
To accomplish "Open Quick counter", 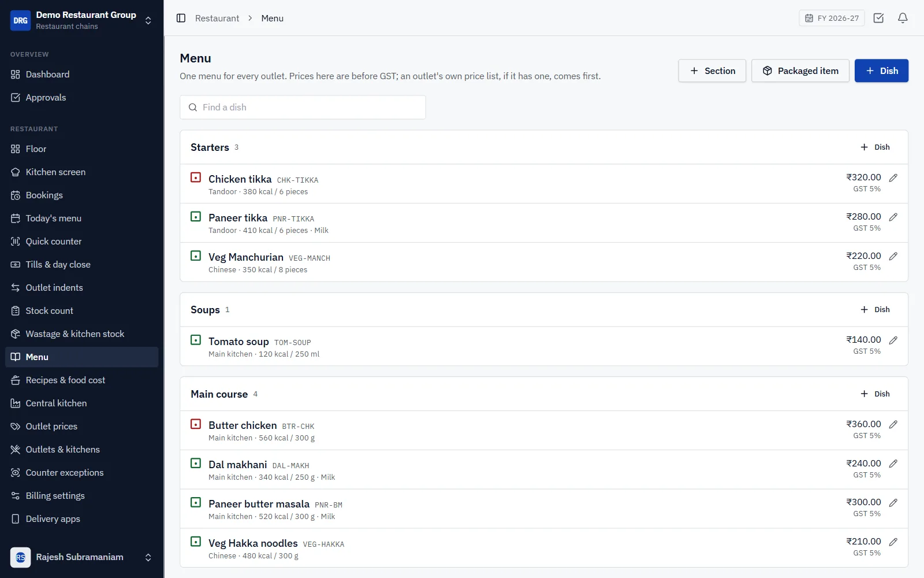I will pyautogui.click(x=81, y=242).
